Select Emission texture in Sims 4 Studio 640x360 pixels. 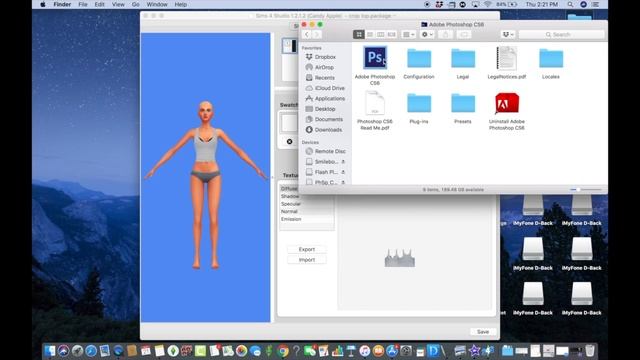291,219
